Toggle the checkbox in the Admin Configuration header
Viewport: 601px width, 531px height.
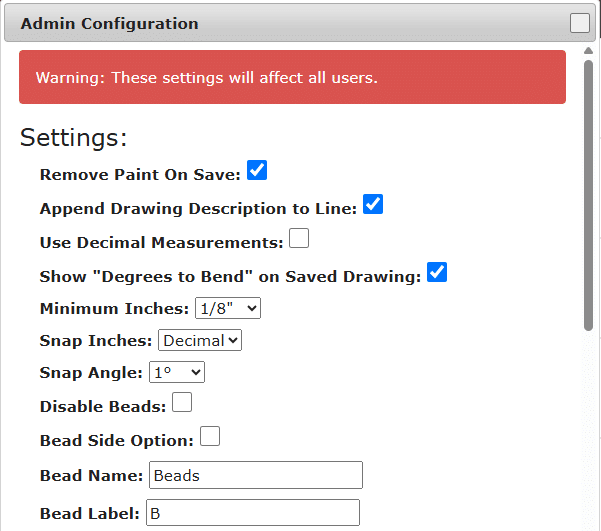click(x=580, y=23)
